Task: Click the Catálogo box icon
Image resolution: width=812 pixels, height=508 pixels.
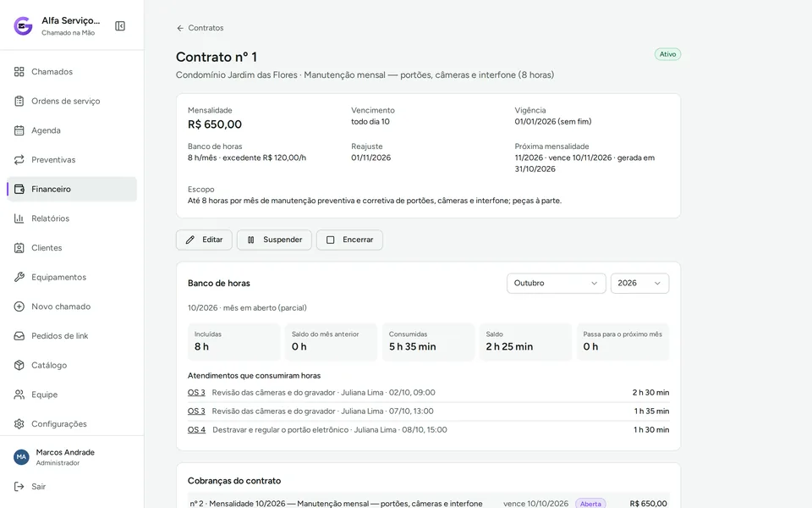Action: (x=19, y=365)
